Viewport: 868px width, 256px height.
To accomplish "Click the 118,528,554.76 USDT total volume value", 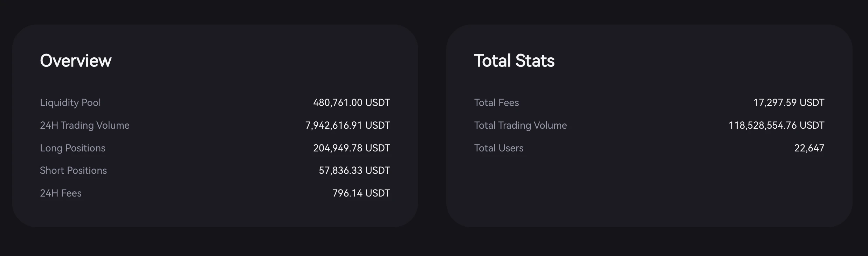I will pos(776,125).
